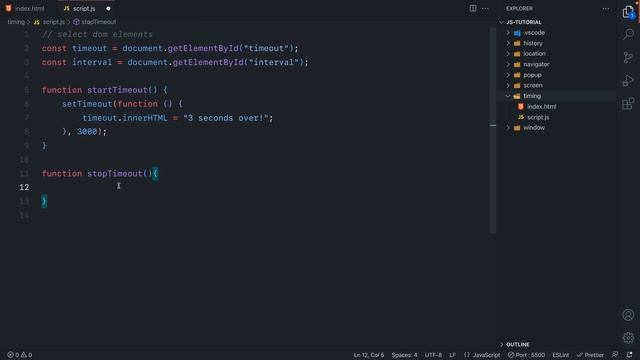This screenshot has width=640, height=360.
Task: Change the LF end of line setting
Action: coord(452,355)
